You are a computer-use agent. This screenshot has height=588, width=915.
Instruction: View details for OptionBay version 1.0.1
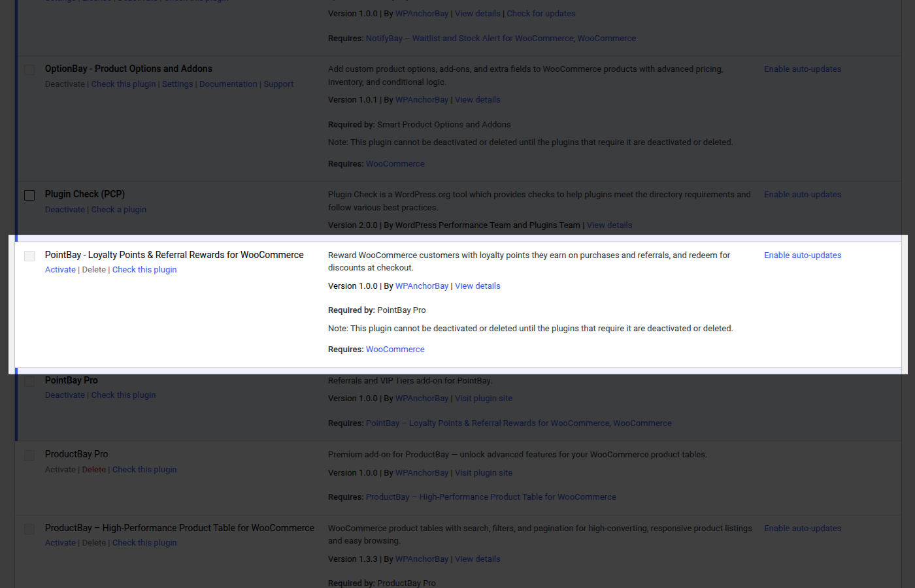(x=478, y=100)
